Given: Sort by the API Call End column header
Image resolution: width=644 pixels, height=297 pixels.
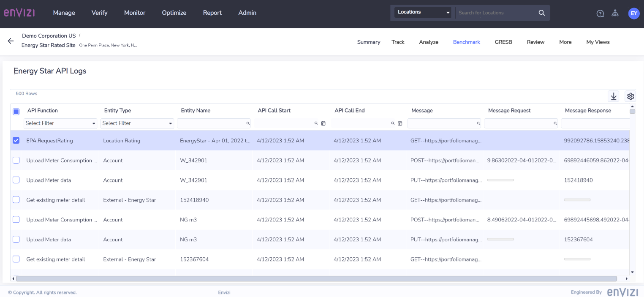Looking at the screenshot, I should pyautogui.click(x=350, y=111).
